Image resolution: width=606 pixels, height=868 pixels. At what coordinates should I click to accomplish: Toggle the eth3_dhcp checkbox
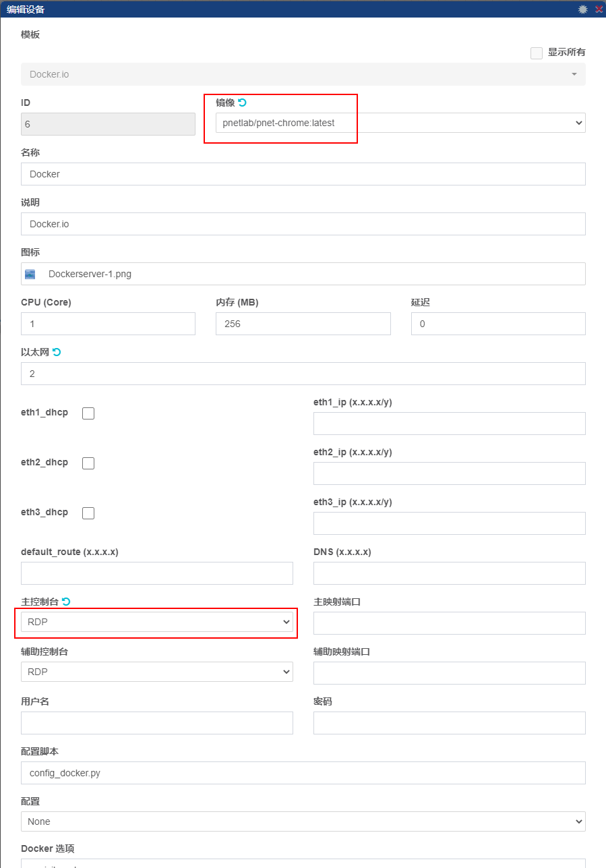pyautogui.click(x=88, y=513)
